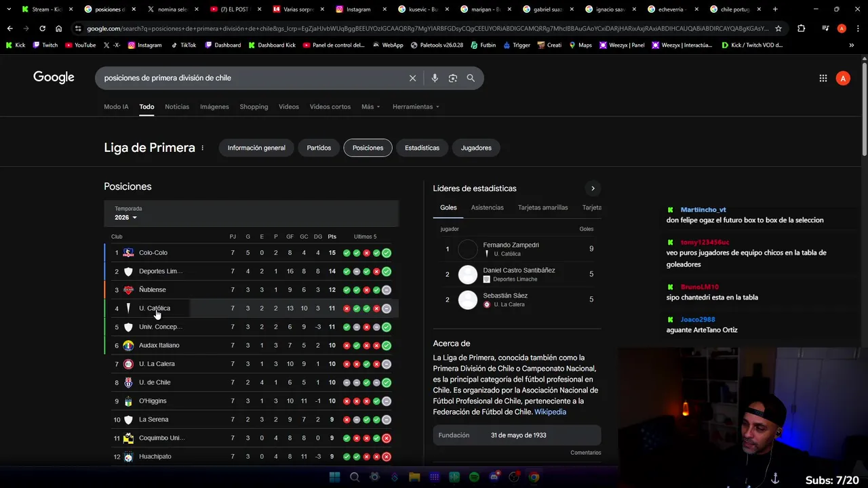Open the Wikipedia link

click(550, 412)
